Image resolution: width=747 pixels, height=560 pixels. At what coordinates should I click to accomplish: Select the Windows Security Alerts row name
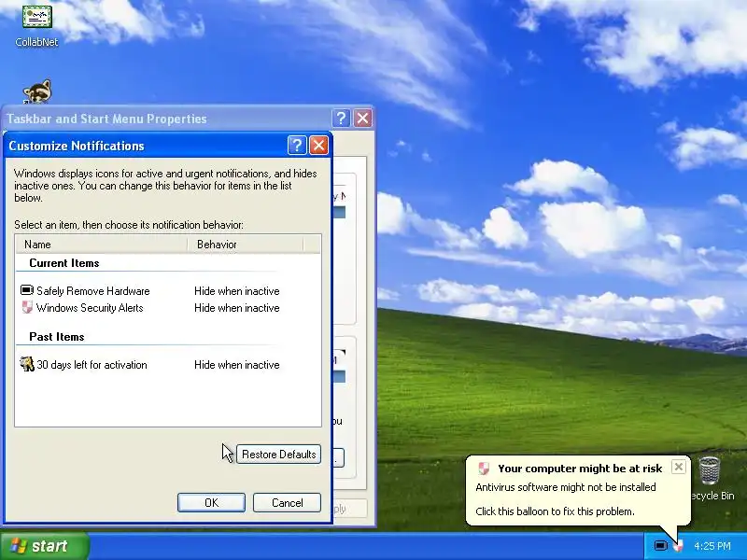pyautogui.click(x=90, y=308)
